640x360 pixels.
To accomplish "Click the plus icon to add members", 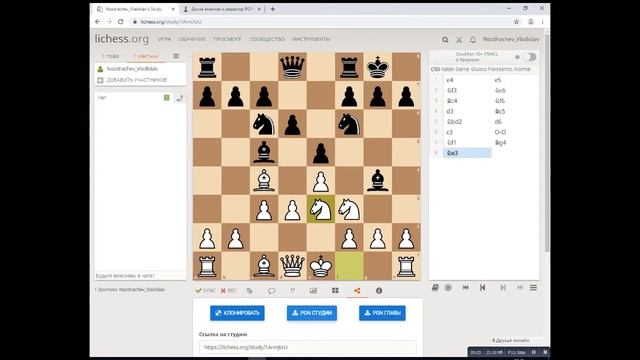I will pos(100,80).
